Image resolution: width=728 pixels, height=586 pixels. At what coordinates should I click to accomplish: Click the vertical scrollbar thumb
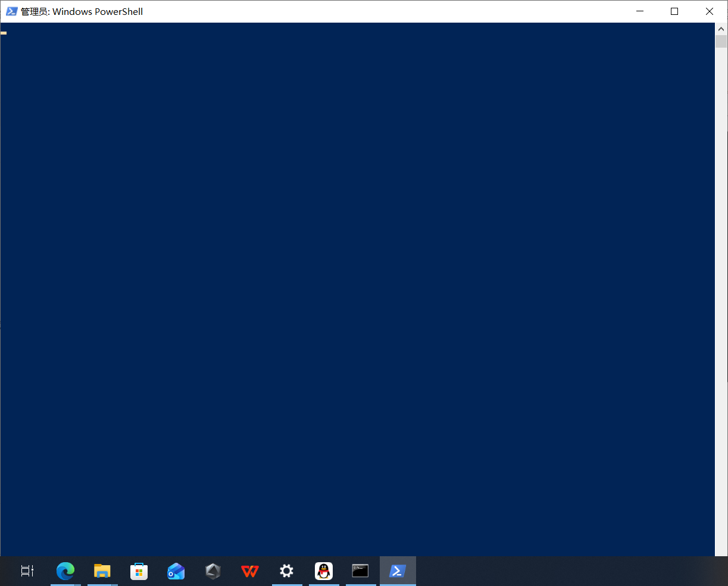click(721, 41)
